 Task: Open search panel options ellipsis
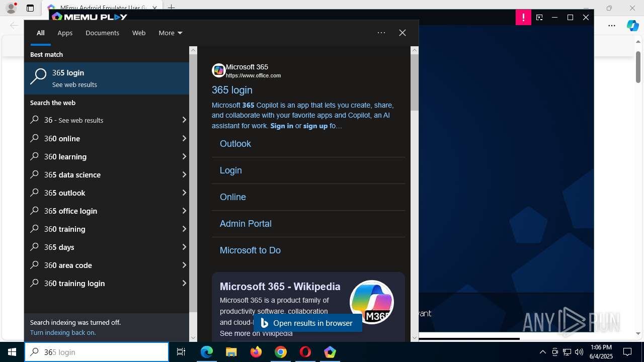click(381, 33)
